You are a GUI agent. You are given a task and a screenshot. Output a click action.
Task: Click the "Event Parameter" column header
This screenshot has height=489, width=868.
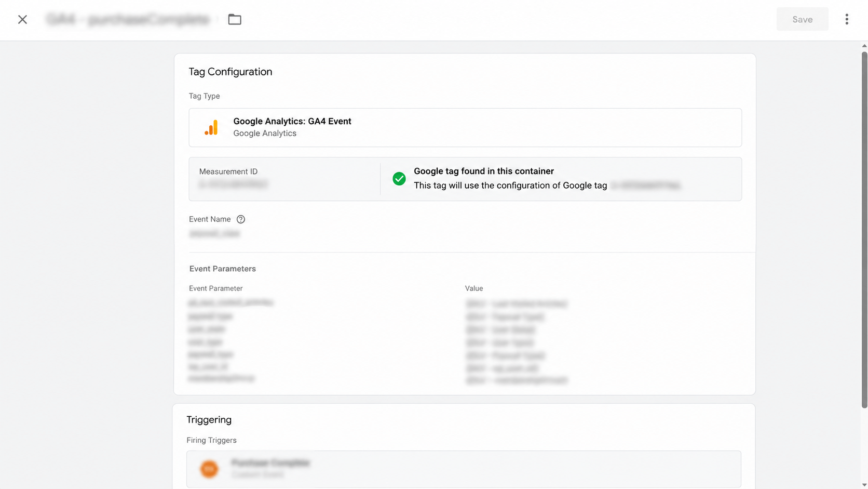pyautogui.click(x=216, y=288)
